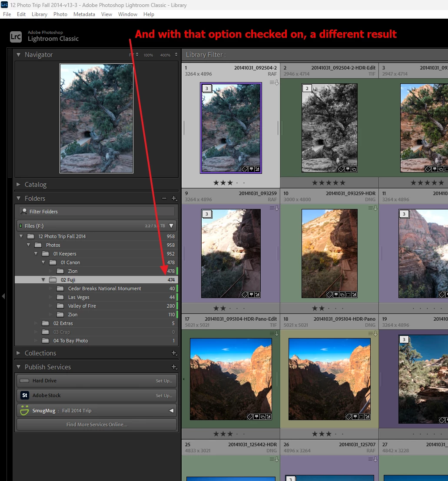Click the stack badge 2 on photo 2
This screenshot has width=448, height=481.
pyautogui.click(x=307, y=88)
